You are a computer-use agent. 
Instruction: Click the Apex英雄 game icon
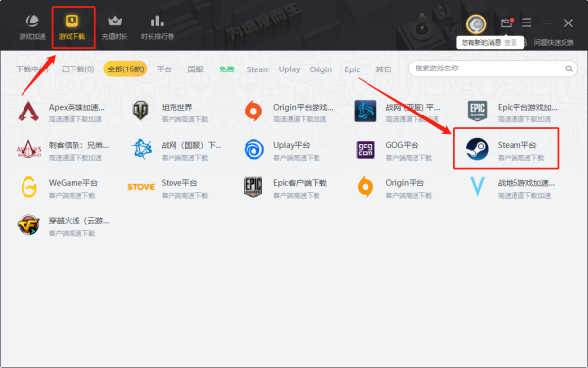(x=28, y=112)
